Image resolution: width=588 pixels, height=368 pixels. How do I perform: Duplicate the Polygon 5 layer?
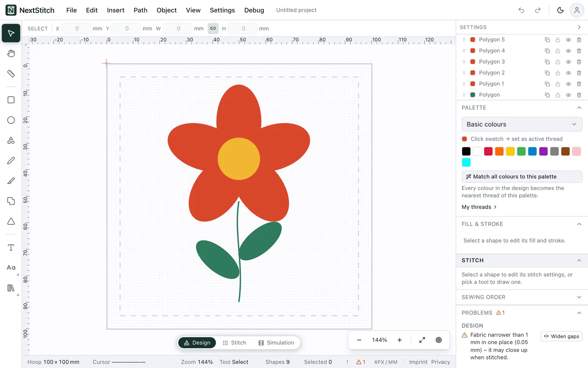(x=547, y=40)
